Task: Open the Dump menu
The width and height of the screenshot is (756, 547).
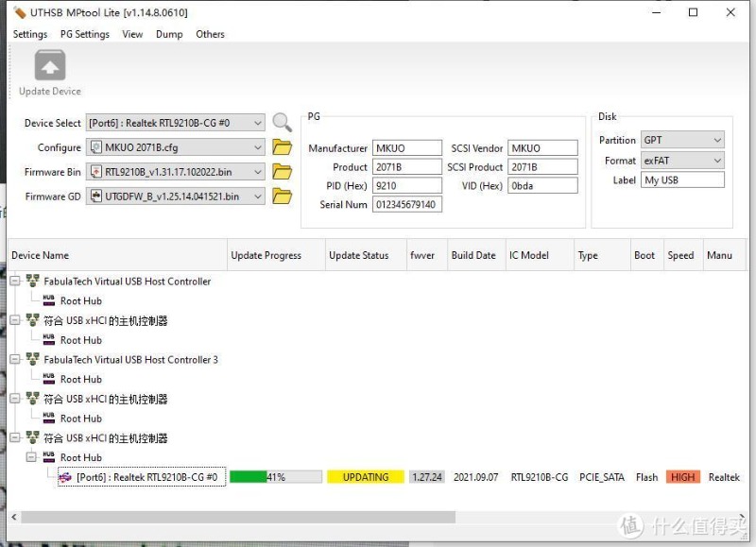Action: 169,34
